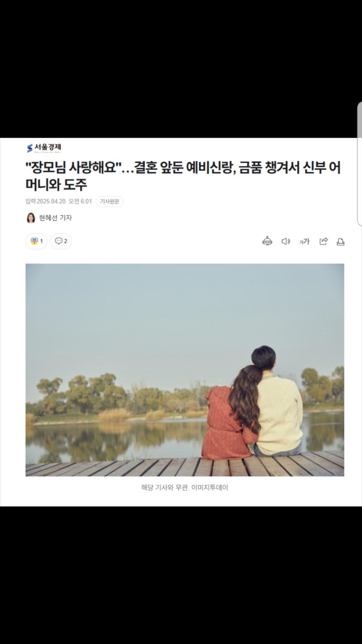The height and width of the screenshot is (644, 362).
Task: Share the article via share icon
Action: point(324,241)
